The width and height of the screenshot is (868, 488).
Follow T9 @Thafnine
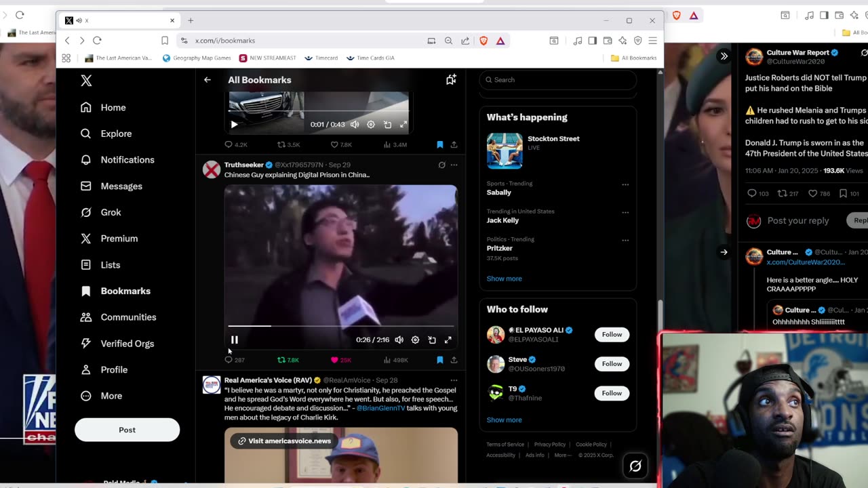tap(612, 393)
